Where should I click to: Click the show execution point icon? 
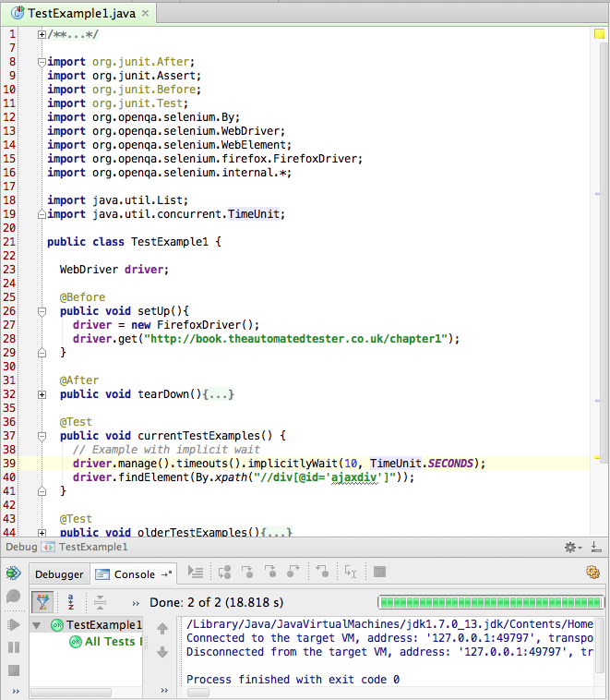pos(196,572)
